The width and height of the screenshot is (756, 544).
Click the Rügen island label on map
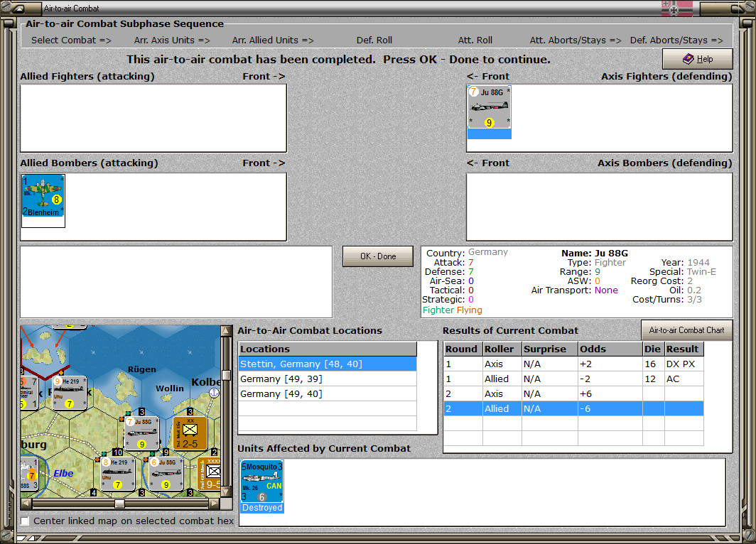[x=142, y=369]
